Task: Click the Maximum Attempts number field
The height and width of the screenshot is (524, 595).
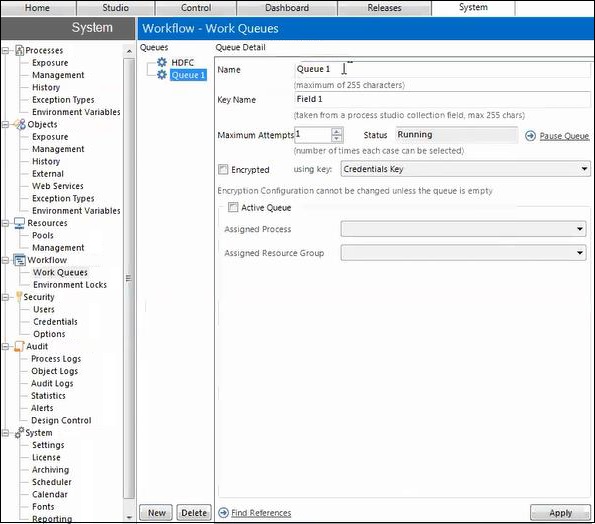Action: point(313,135)
